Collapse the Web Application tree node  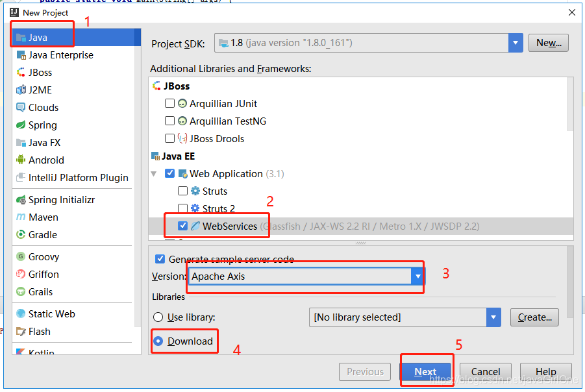click(154, 174)
